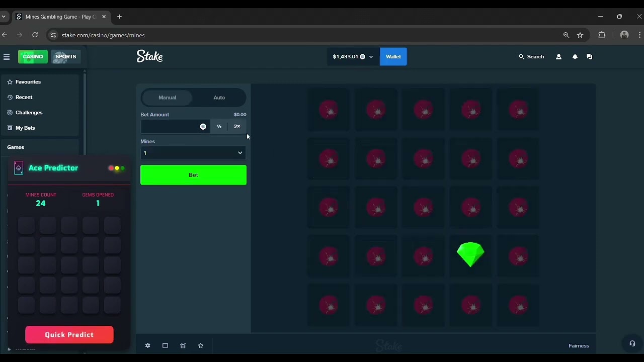Select the Auto betting mode
Screen dimensions: 644x362
pyautogui.click(x=219, y=98)
